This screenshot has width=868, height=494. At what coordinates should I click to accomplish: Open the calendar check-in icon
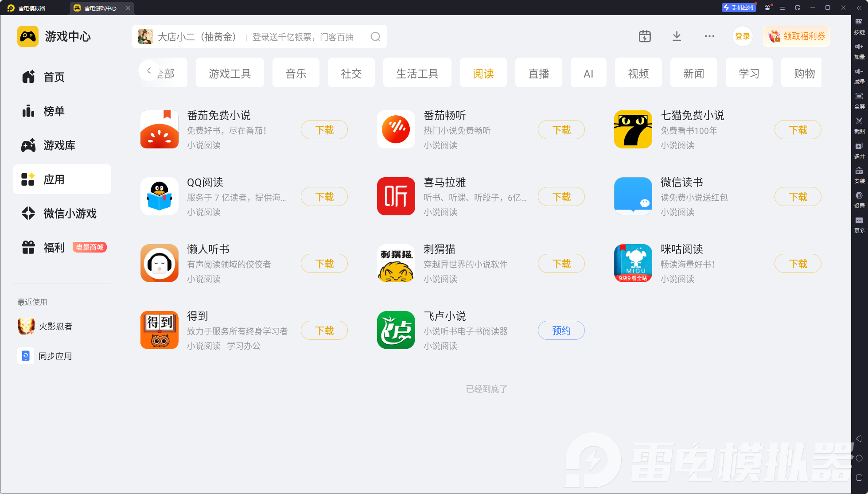[x=645, y=36]
